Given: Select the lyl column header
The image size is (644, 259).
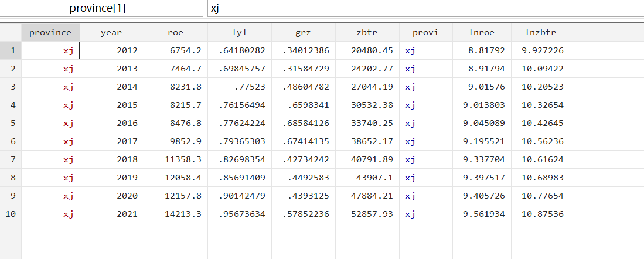Looking at the screenshot, I should click(240, 32).
